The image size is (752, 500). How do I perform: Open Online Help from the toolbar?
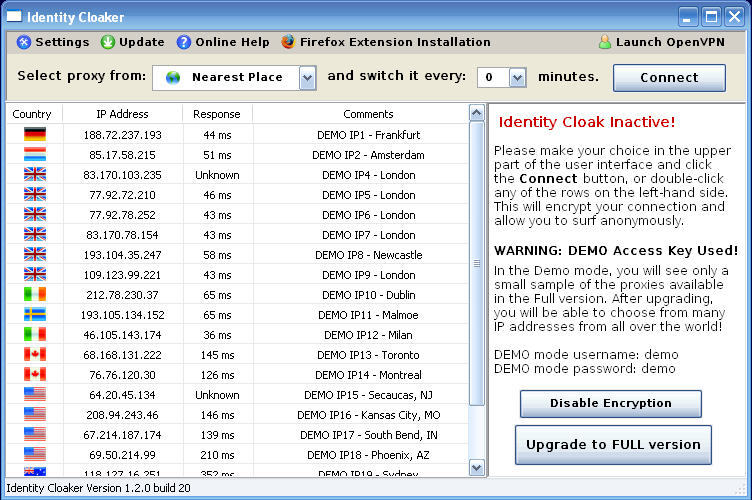232,42
